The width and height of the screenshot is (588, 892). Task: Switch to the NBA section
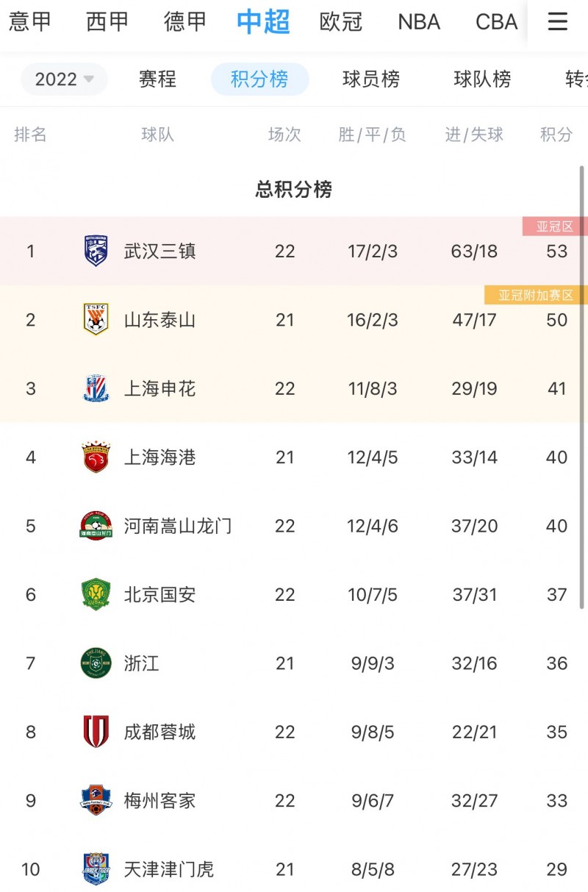tap(418, 22)
